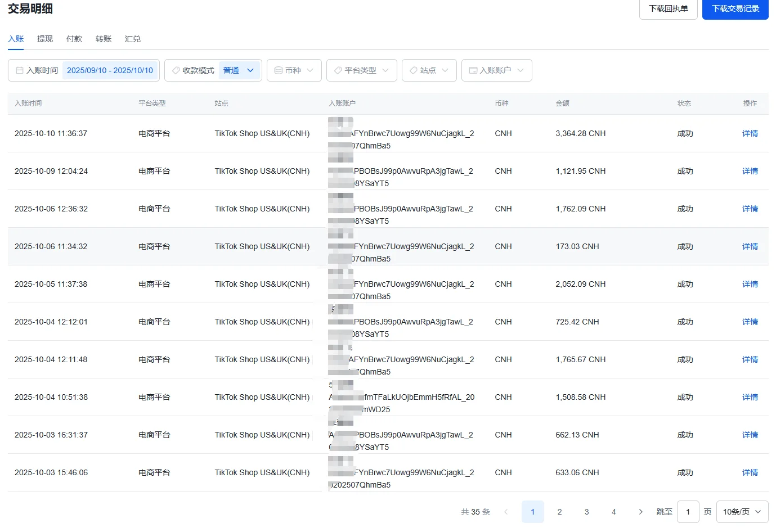Viewport: 776px width, 532px height.
Task: Click the 交易明细 page title
Action: click(30, 8)
